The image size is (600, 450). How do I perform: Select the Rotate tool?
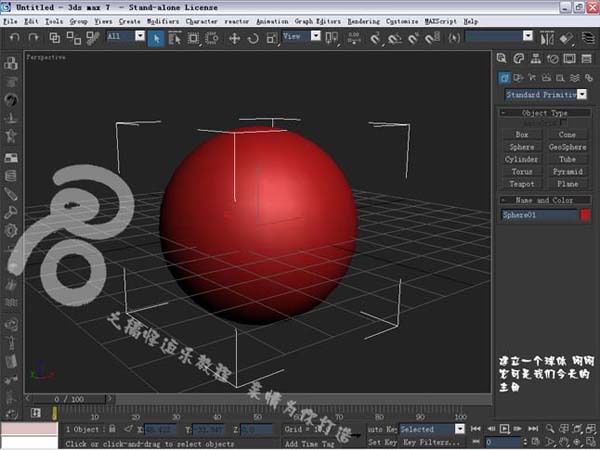pyautogui.click(x=253, y=38)
